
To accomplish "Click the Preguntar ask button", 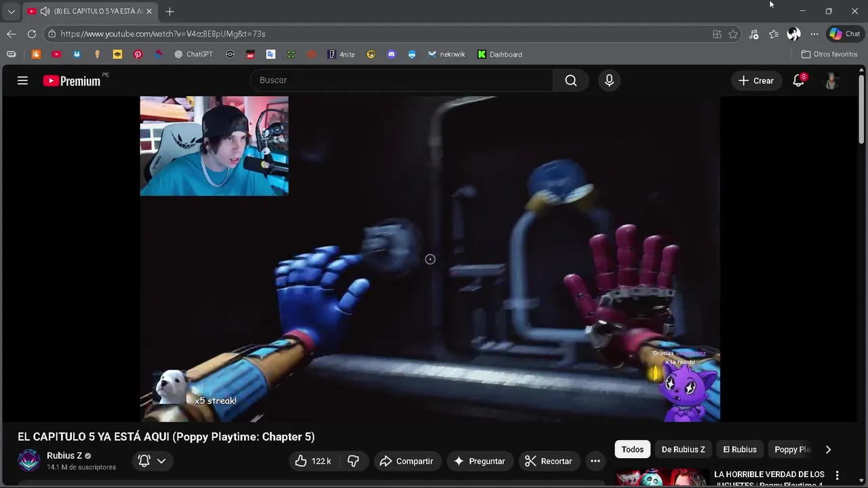I will pyautogui.click(x=479, y=461).
